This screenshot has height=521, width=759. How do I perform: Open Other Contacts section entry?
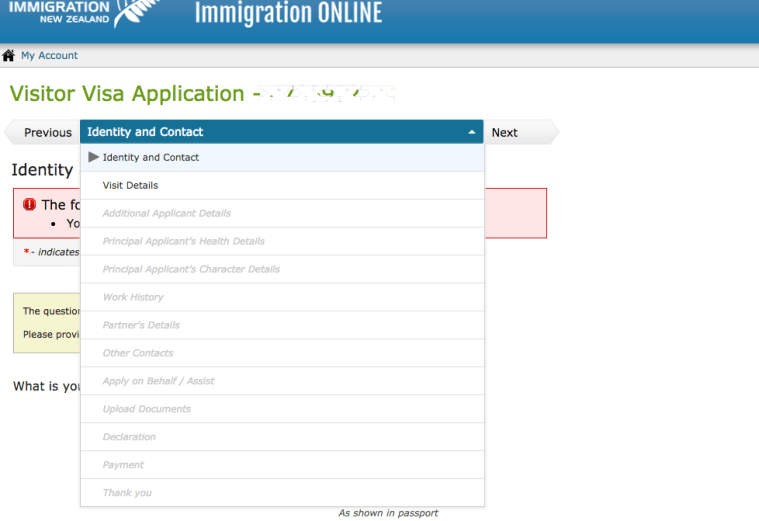click(138, 353)
